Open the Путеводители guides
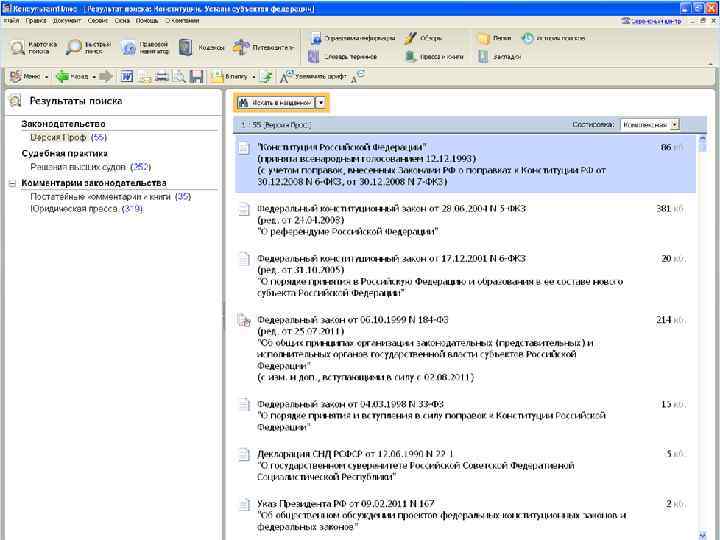This screenshot has width=720, height=540. point(263,47)
